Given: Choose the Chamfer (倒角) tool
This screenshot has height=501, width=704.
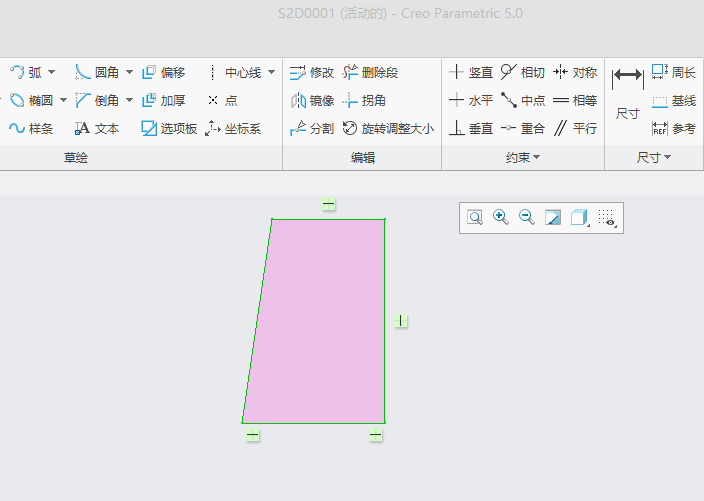Looking at the screenshot, I should [x=97, y=101].
